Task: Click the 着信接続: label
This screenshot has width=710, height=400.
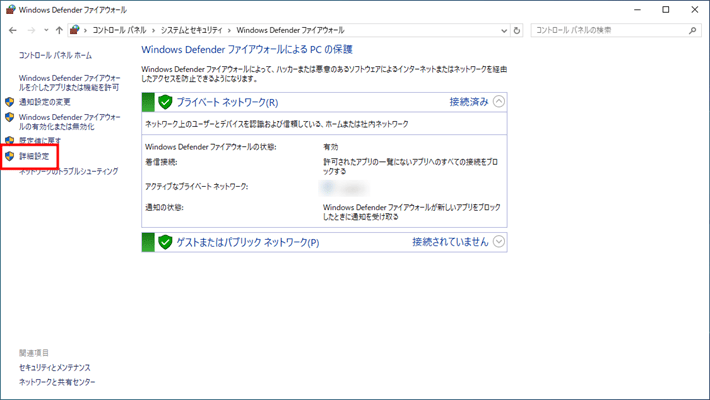Action: pos(161,162)
